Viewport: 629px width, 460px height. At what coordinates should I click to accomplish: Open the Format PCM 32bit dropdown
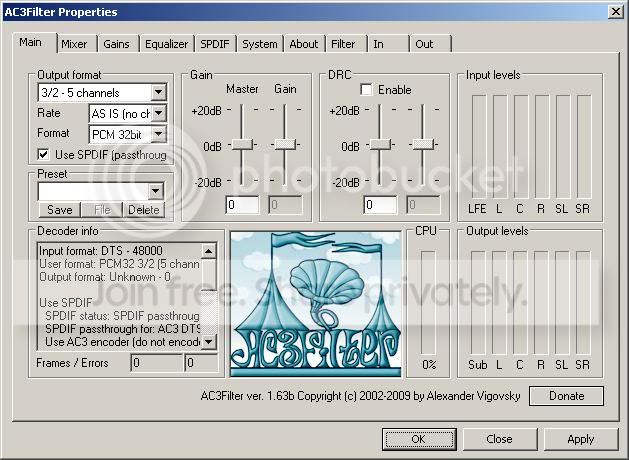click(x=159, y=134)
